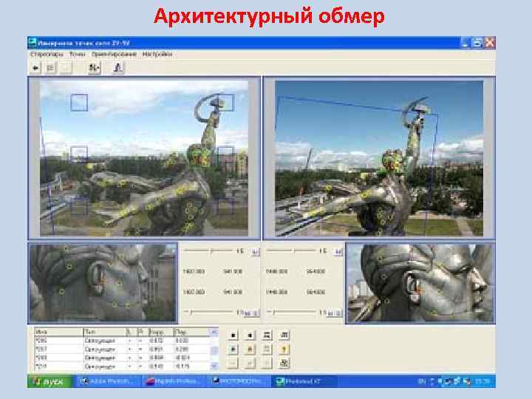This screenshot has width=532, height=399.
Task: Click the Тип column header in the points table
Action: click(104, 332)
